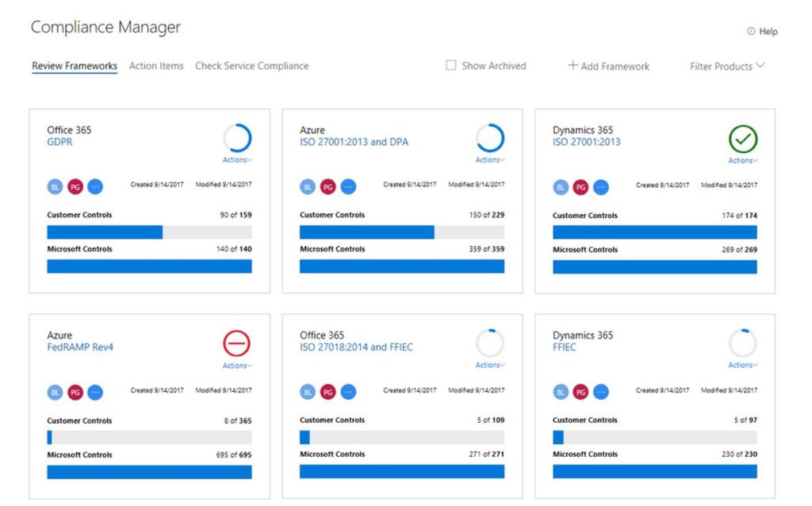Open the PG avatar on Office 365 GDPR card
The image size is (812, 506).
point(75,186)
